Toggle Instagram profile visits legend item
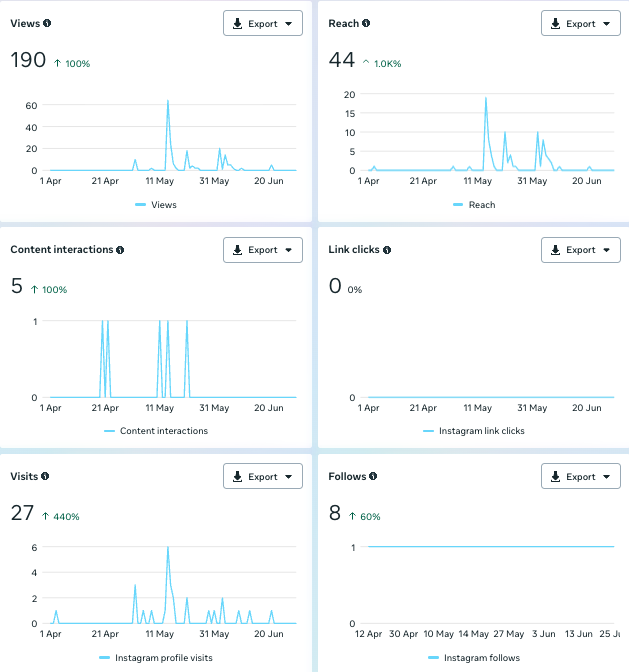629x672 pixels. click(x=163, y=658)
